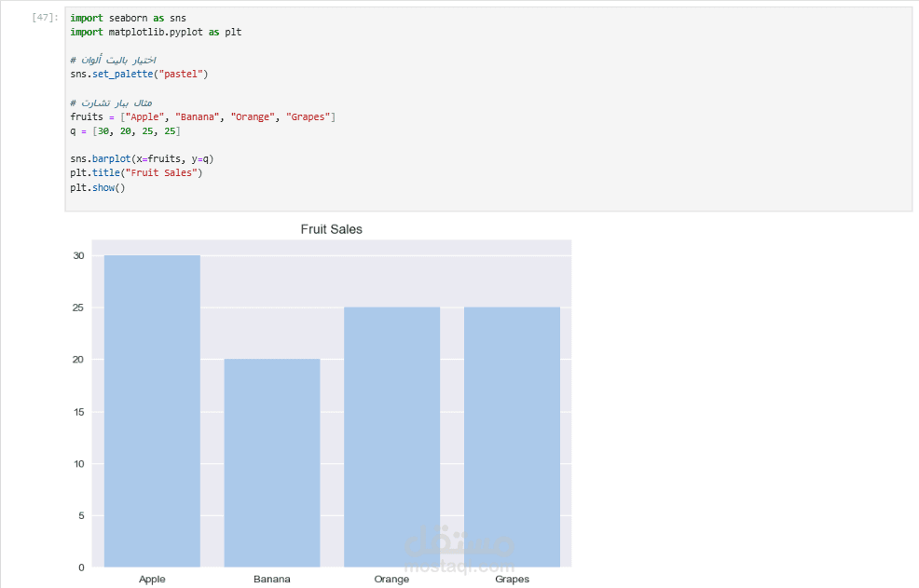Image resolution: width=919 pixels, height=588 pixels.
Task: Click the Apple bar in the chart
Action: pos(152,411)
